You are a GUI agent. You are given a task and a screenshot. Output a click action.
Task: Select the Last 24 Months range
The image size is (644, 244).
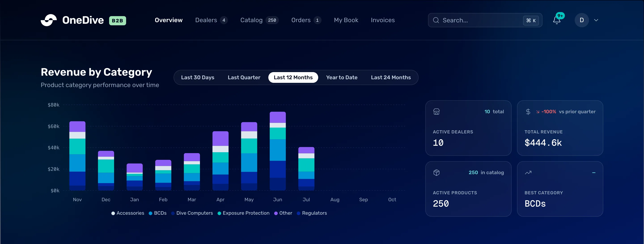tap(391, 78)
